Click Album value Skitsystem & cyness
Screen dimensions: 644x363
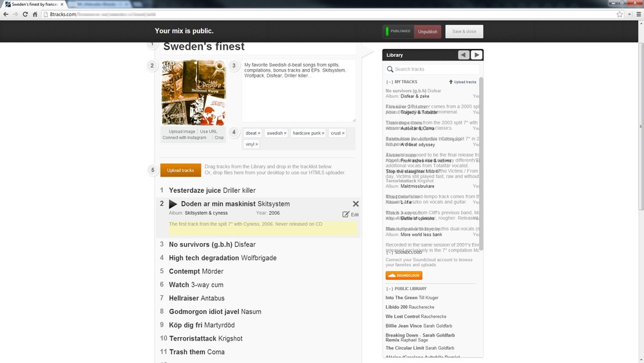[206, 213]
